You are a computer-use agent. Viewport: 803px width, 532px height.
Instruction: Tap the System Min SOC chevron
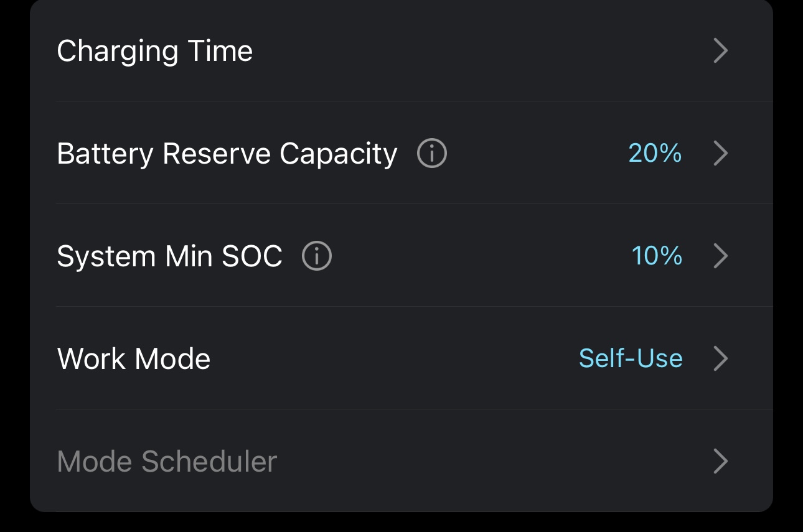[x=720, y=256]
